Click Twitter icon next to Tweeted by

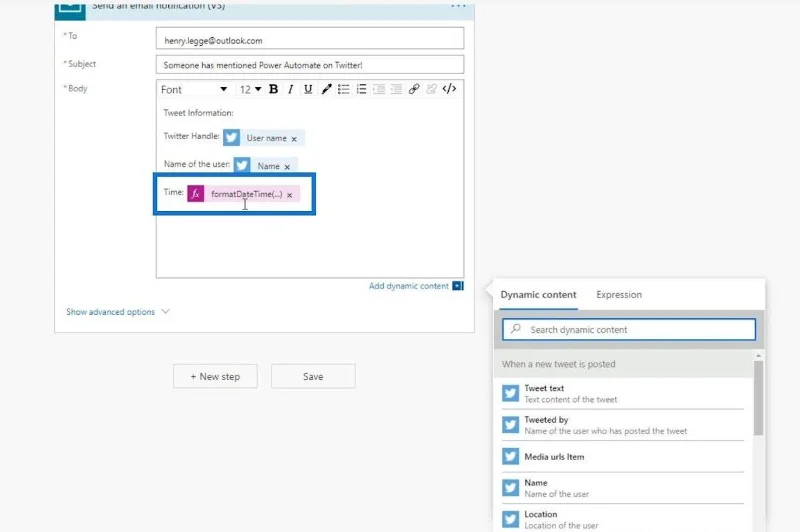click(510, 425)
